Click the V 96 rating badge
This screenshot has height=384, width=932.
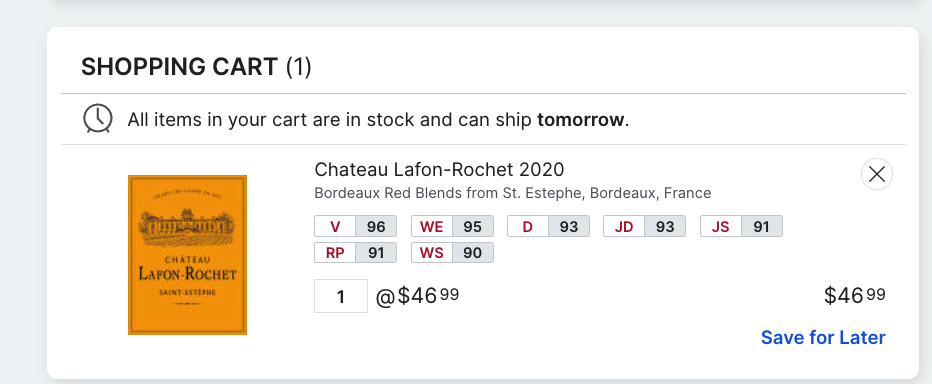pyautogui.click(x=355, y=226)
